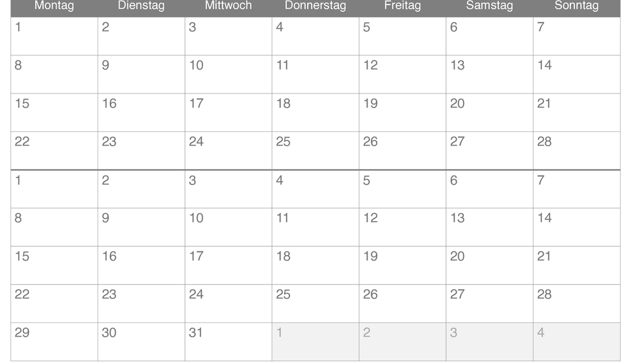The image size is (631, 364).
Task: Select day 30 in the second month
Action: 141,342
